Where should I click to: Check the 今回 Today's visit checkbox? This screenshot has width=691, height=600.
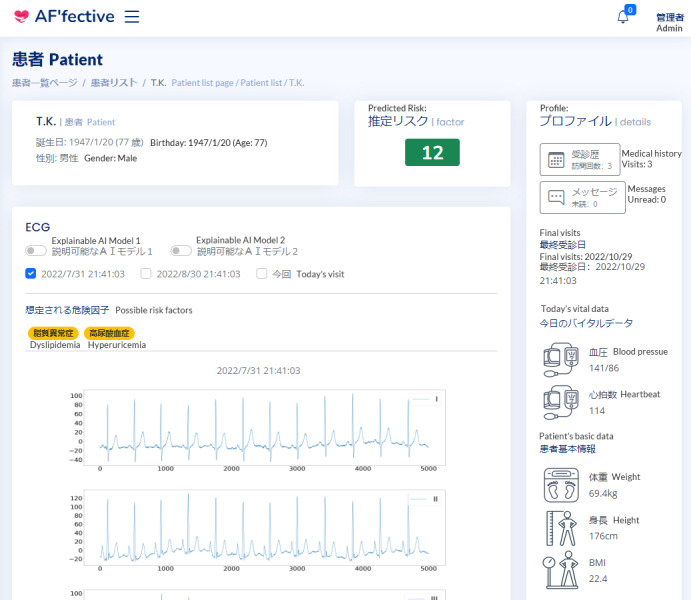262,274
